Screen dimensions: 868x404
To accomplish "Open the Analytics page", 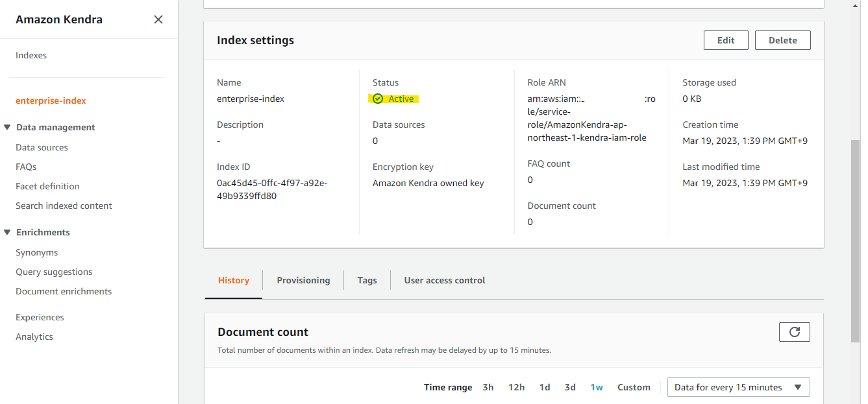I will [x=34, y=337].
